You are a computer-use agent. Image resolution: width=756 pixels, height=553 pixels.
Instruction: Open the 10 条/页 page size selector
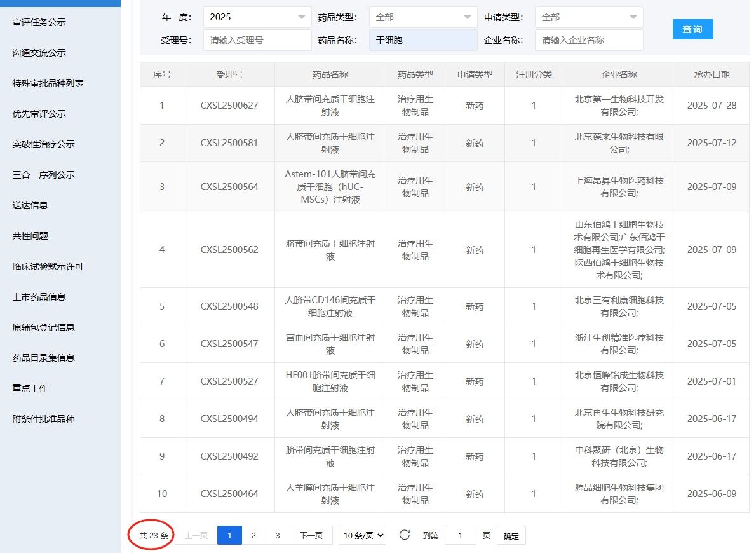[x=362, y=536]
